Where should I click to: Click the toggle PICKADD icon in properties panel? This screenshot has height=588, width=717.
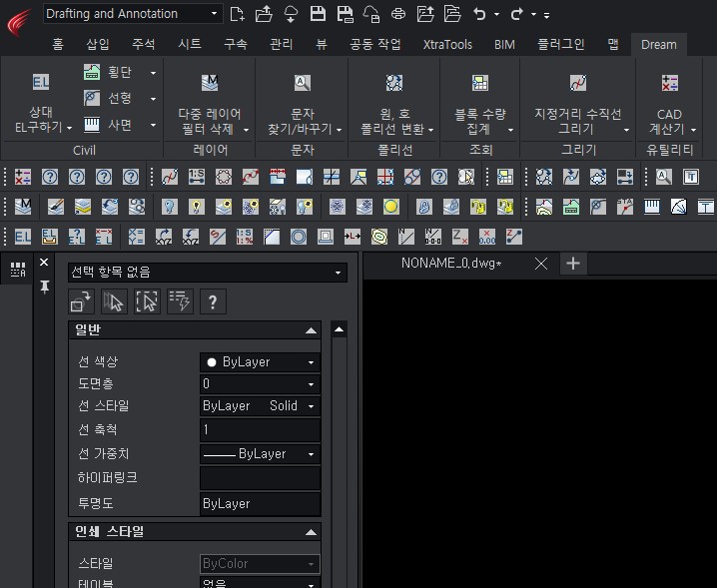pos(82,301)
